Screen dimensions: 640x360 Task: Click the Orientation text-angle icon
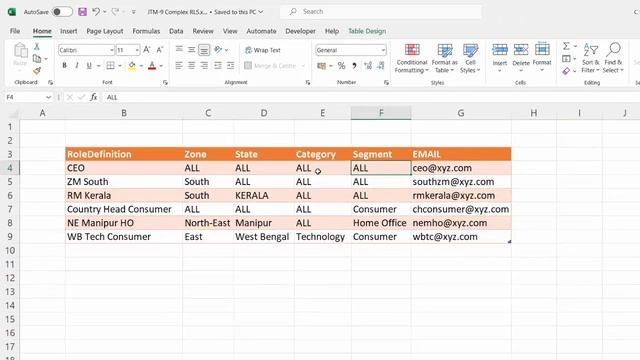coord(219,50)
